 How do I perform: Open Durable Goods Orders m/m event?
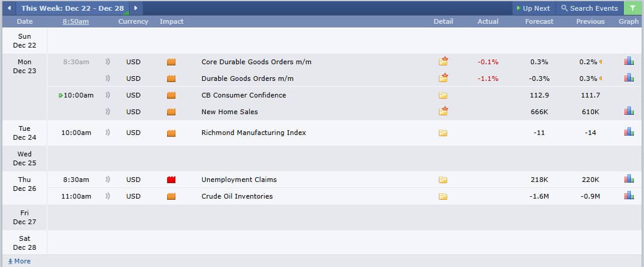247,78
